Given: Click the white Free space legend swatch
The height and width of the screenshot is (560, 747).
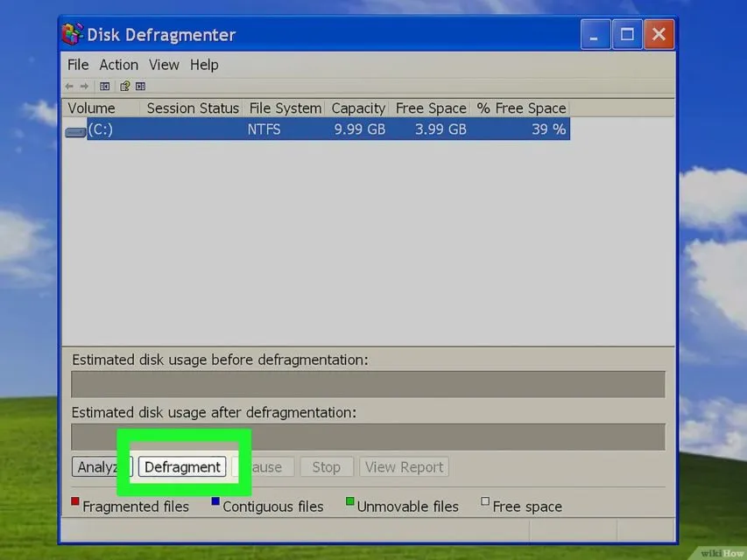Looking at the screenshot, I should 485,501.
